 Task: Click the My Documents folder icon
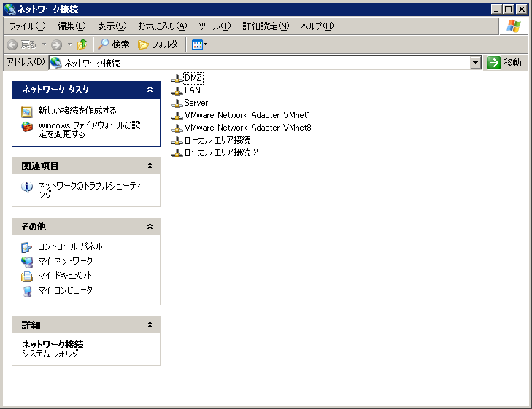[27, 276]
